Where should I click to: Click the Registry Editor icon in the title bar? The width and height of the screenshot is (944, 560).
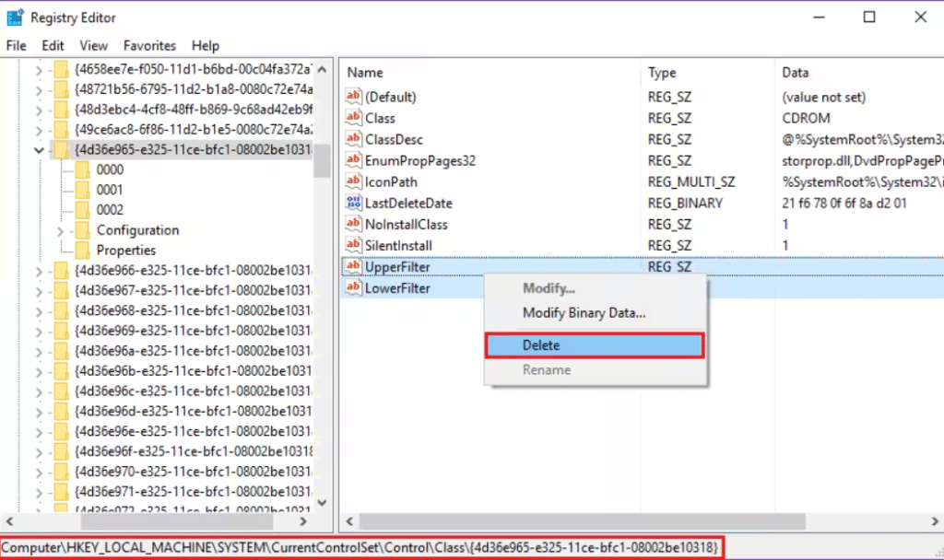[x=14, y=17]
